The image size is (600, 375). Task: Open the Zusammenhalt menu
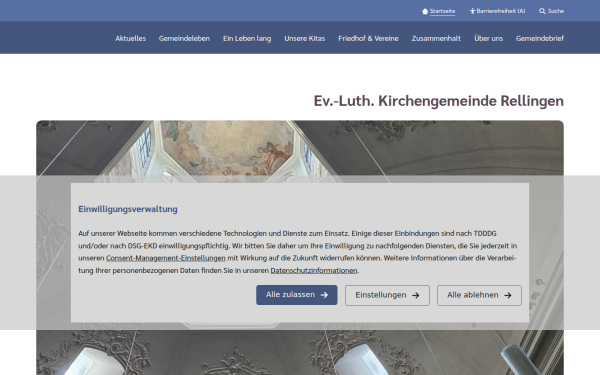click(436, 38)
